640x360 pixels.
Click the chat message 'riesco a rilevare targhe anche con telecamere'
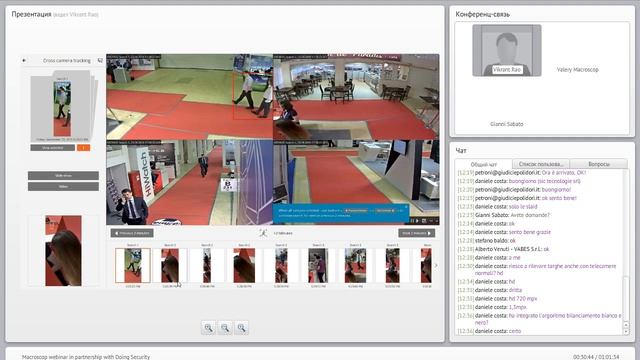pyautogui.click(x=562, y=266)
